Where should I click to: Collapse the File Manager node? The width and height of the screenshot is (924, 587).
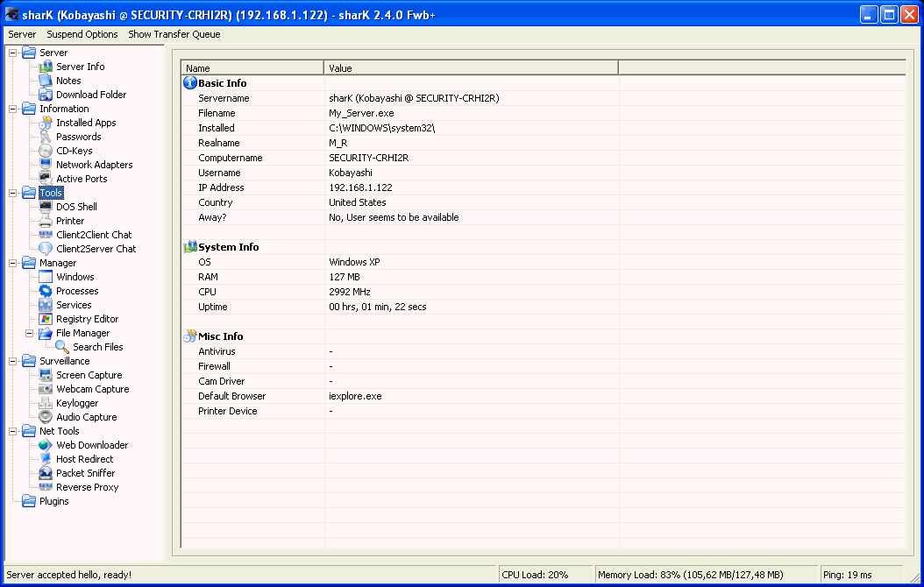click(x=28, y=332)
